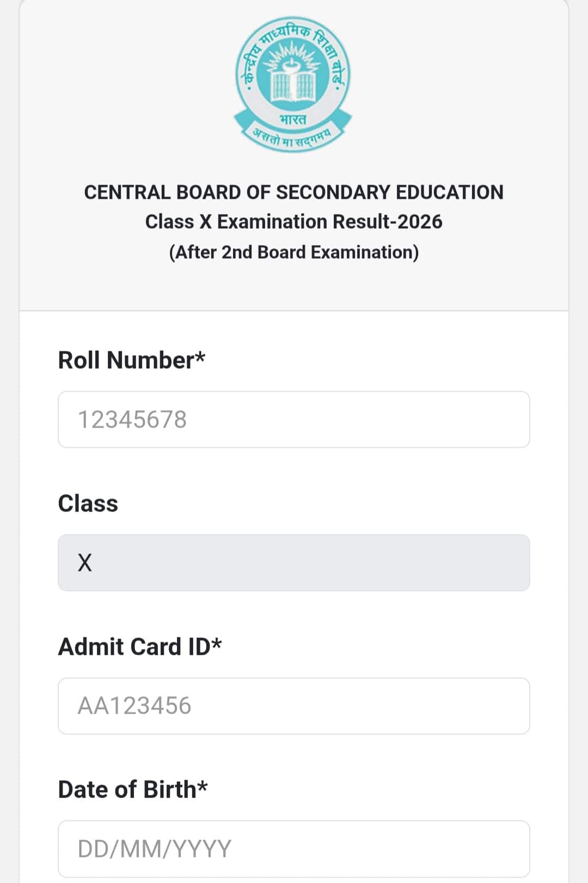Click the भारत text on logo
The image size is (588, 883).
pos(293,119)
